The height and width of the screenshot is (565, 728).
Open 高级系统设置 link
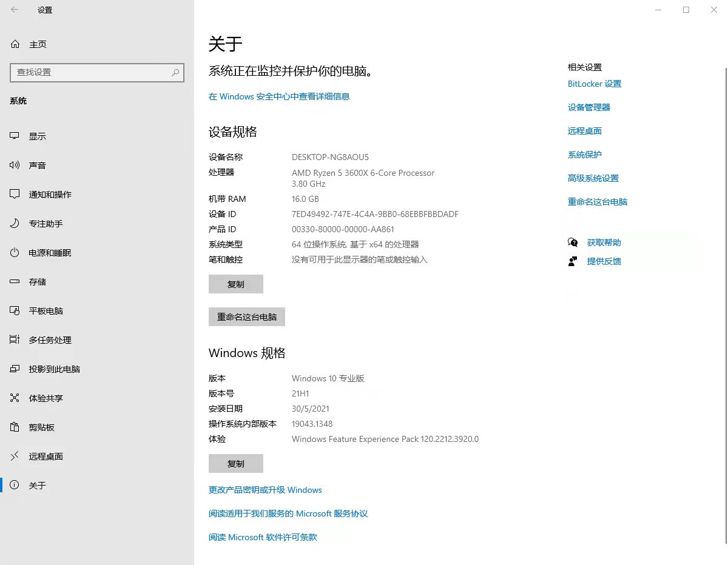[x=593, y=178]
